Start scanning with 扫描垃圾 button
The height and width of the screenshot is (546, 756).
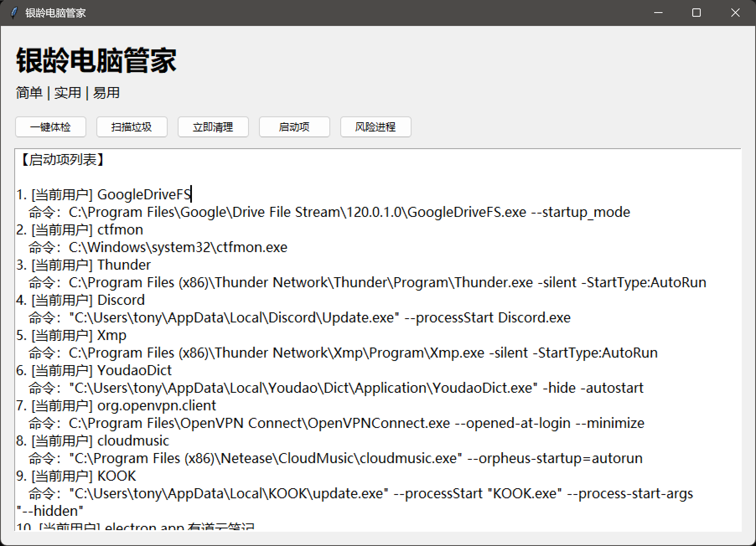pos(132,127)
